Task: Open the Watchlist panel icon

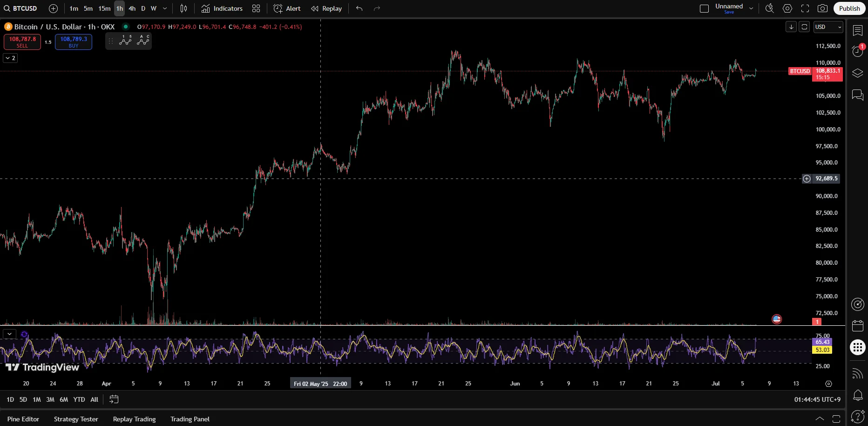Action: [857, 30]
